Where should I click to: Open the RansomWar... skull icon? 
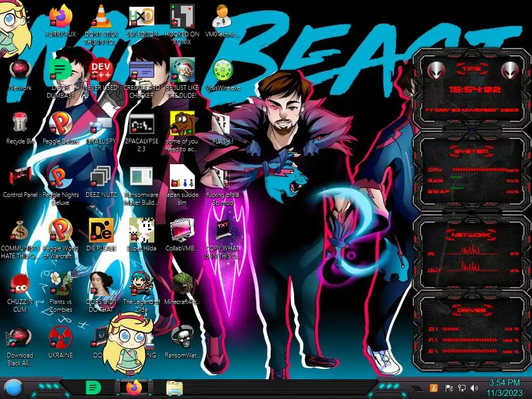tap(182, 337)
